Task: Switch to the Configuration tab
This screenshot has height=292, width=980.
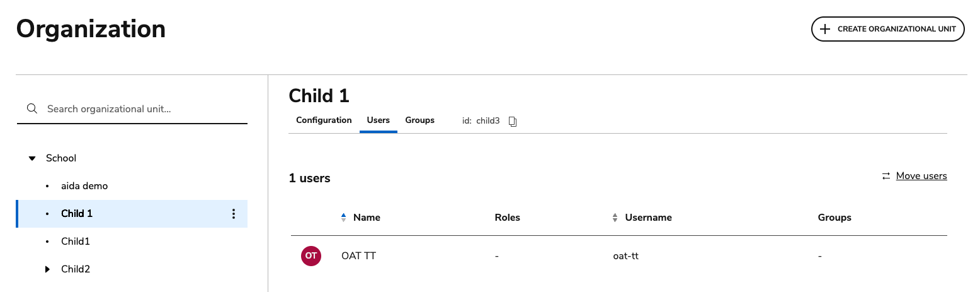Action: point(324,120)
